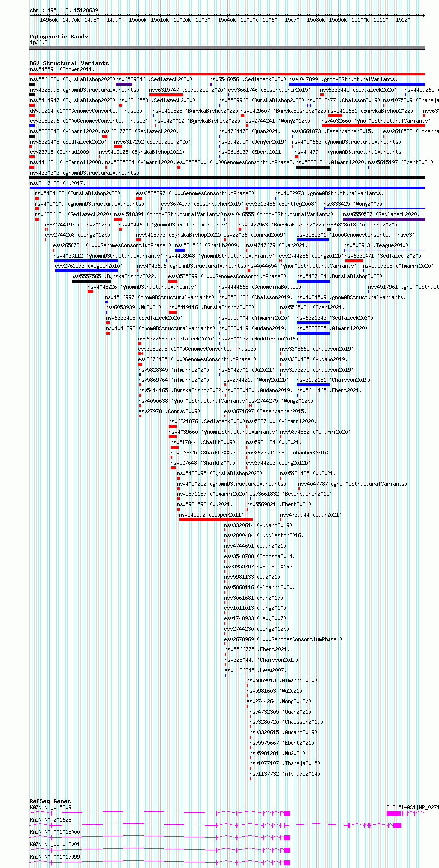The height and width of the screenshot is (868, 439).
Task: Click the Cytogenetic Bands track title
Action: click(58, 37)
